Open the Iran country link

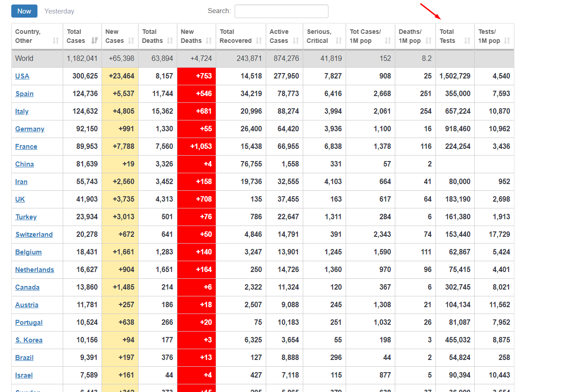[x=21, y=181]
